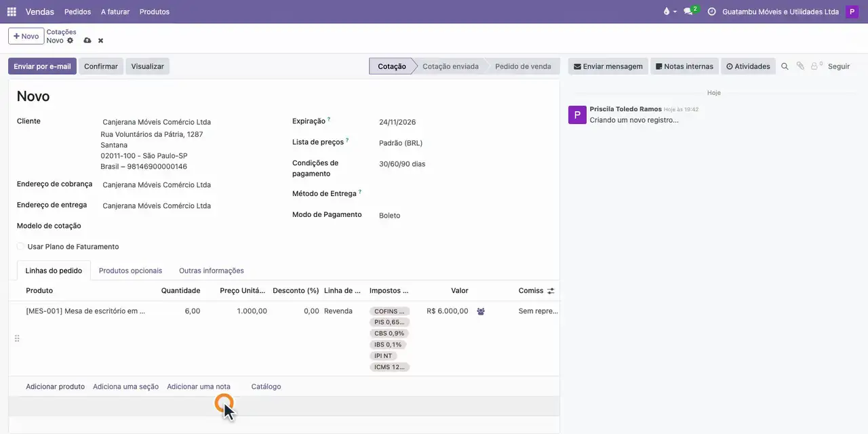
Task: Open the A faturar menu
Action: (115, 12)
